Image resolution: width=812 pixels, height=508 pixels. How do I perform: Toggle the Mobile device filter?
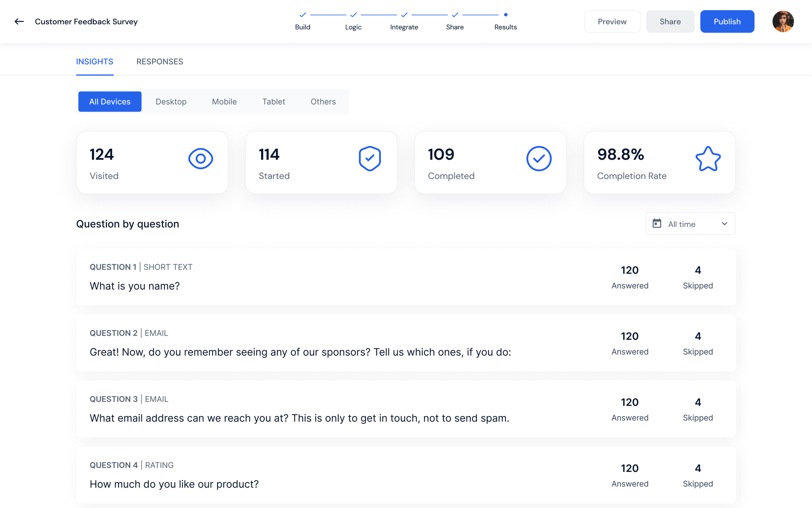(x=224, y=101)
